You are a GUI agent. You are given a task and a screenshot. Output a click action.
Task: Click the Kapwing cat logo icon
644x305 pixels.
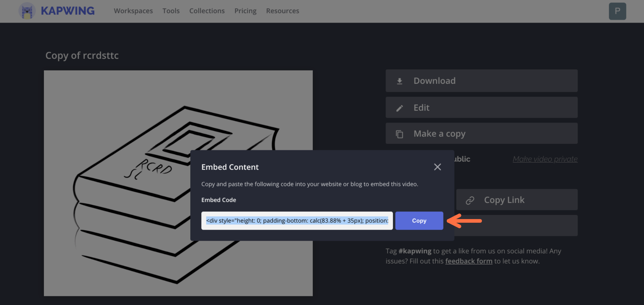[x=27, y=11]
